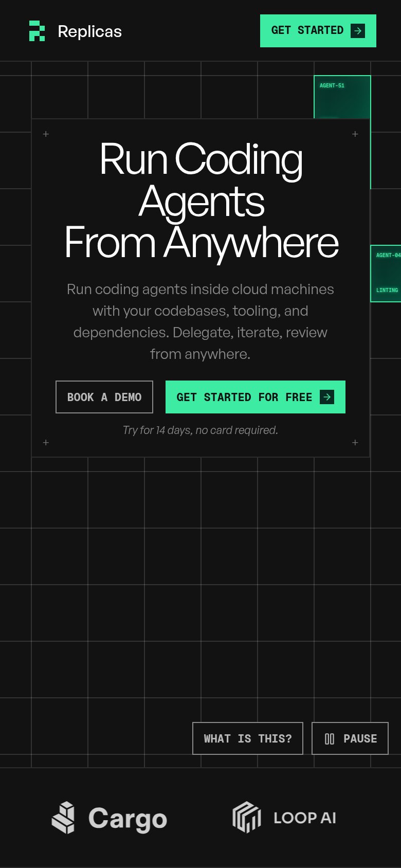Image resolution: width=401 pixels, height=868 pixels.
Task: Click the Replicas pixel logo icon
Action: [x=37, y=31]
